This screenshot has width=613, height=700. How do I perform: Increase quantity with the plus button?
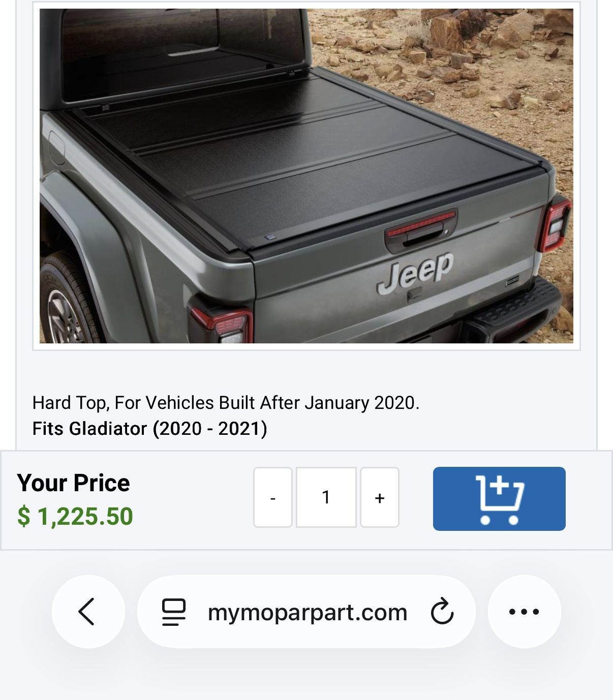[x=380, y=497]
